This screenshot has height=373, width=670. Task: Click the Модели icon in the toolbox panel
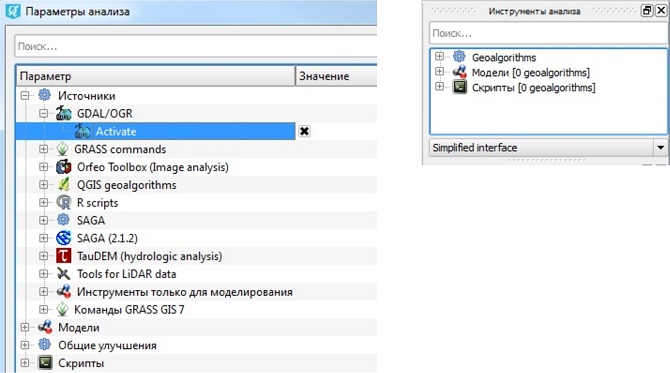[x=460, y=72]
